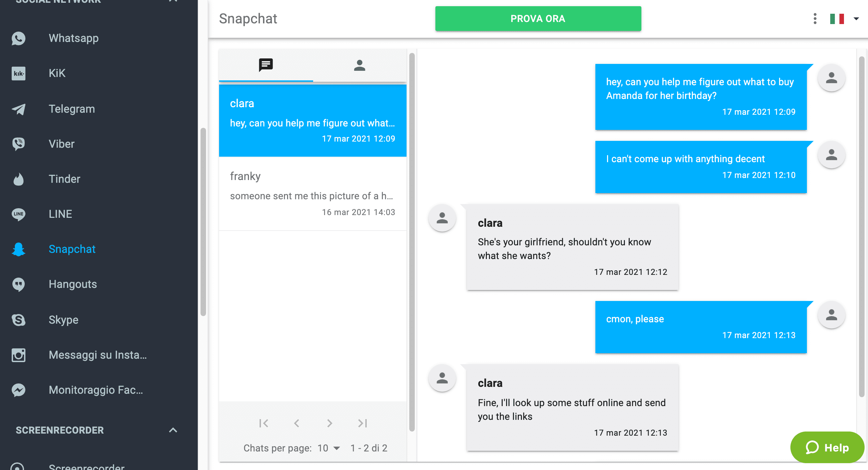Screen dimensions: 868x470
Task: Click the Hangouts quote icon
Action: coord(19,284)
